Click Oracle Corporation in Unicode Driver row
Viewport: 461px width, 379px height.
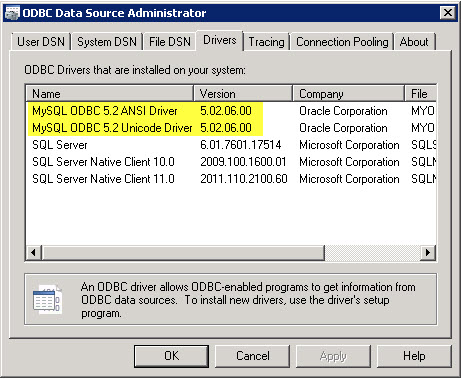pos(343,128)
